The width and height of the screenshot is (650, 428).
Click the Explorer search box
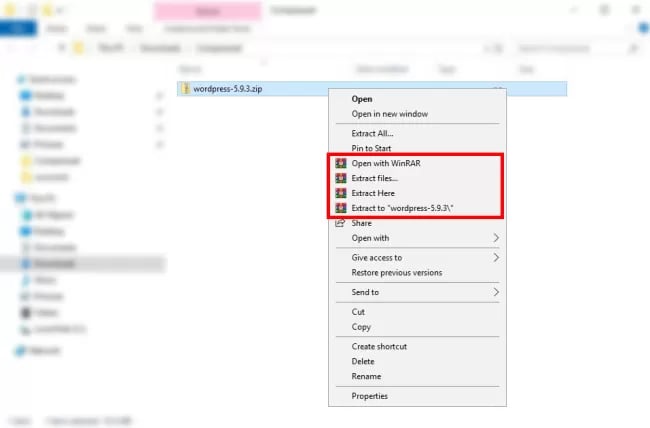pos(577,49)
